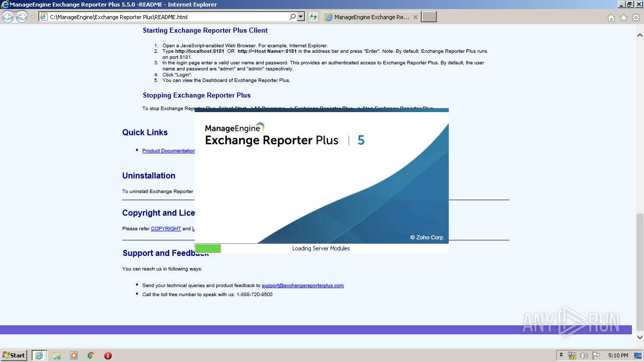This screenshot has width=644, height=362.
Task: Click the 'Stopping Exchange Reporter Plus' heading
Action: [197, 96]
